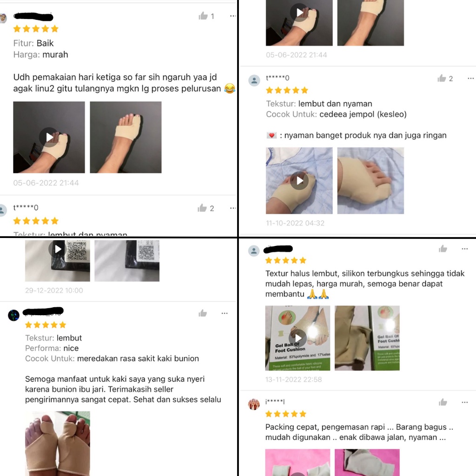Tap the t*****0 reviewer avatar in right panel
This screenshot has width=476, height=476.
coord(254,81)
